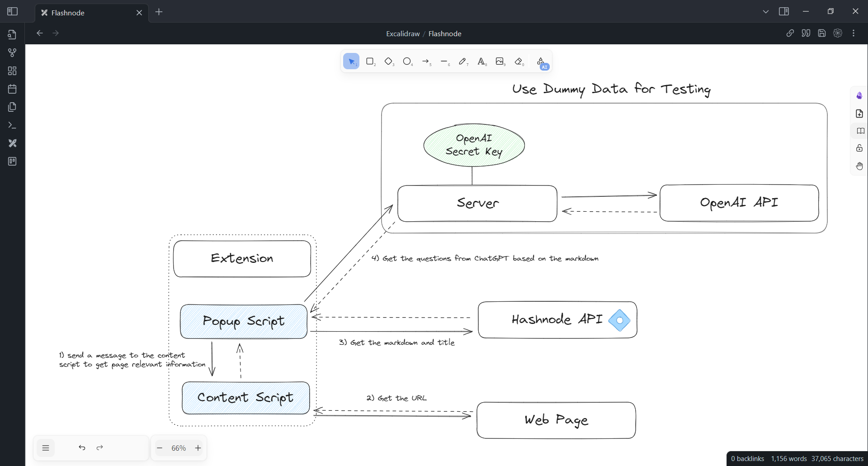Select the Text tool
The width and height of the screenshot is (868, 466).
tap(481, 62)
